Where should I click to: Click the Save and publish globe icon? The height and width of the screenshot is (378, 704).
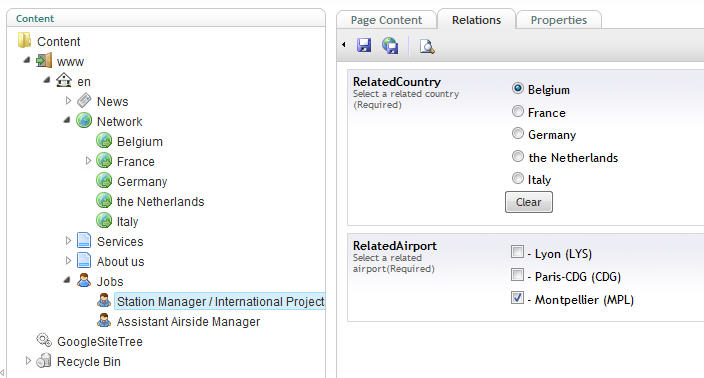(390, 45)
